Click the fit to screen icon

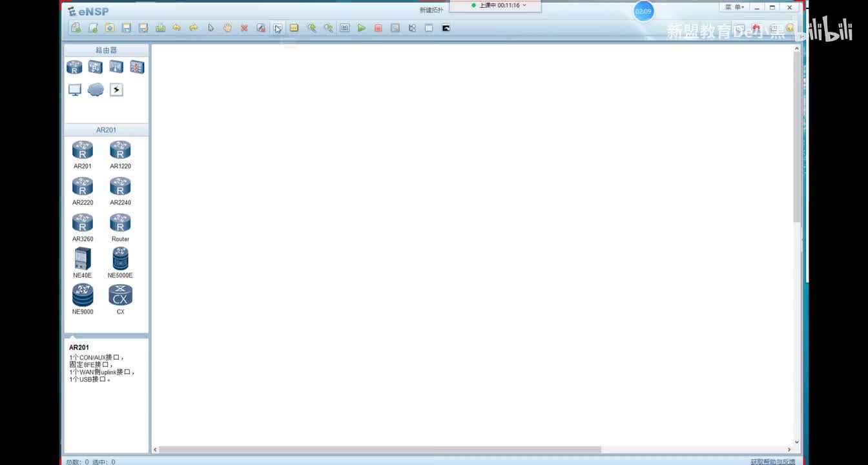pos(345,28)
